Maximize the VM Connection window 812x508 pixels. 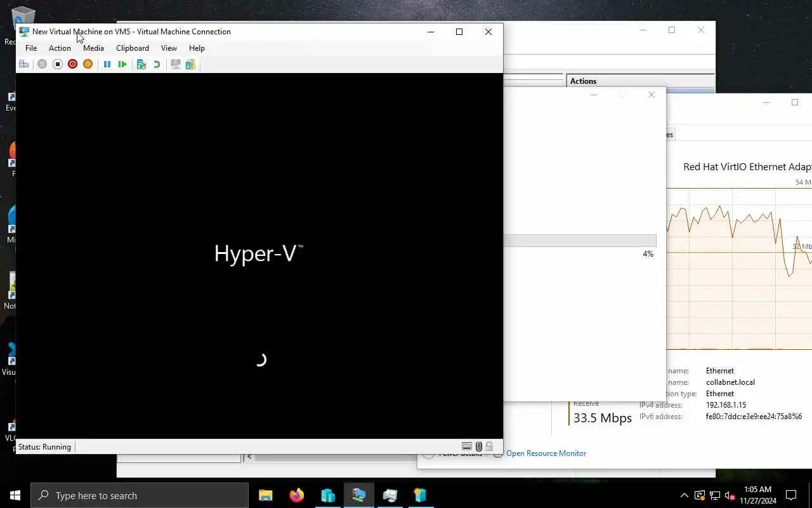[x=459, y=32]
